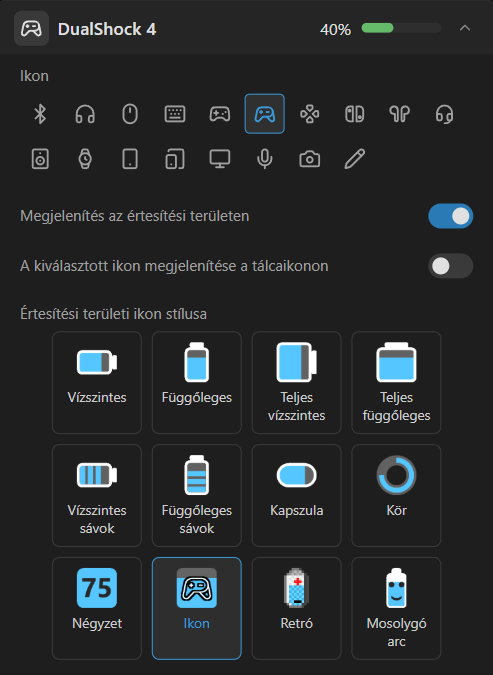The height and width of the screenshot is (675, 493).
Task: Select the desktop monitor icon
Action: click(x=220, y=159)
